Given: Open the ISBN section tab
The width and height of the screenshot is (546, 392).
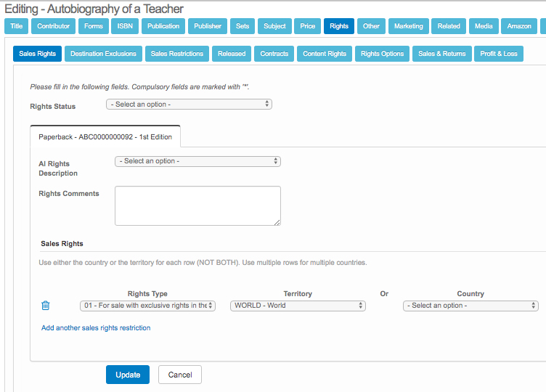Looking at the screenshot, I should coord(125,26).
